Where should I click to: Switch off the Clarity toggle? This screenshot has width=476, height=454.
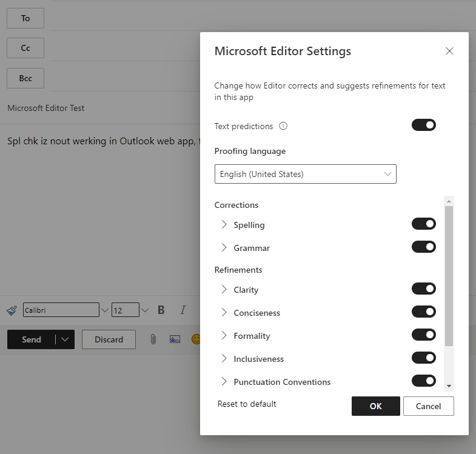point(424,289)
